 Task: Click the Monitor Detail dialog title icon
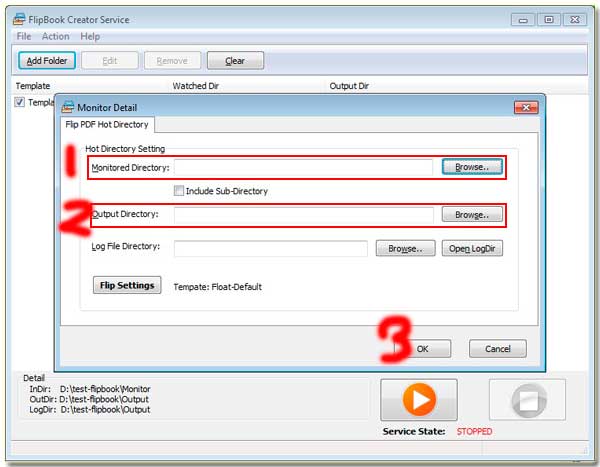(x=68, y=107)
